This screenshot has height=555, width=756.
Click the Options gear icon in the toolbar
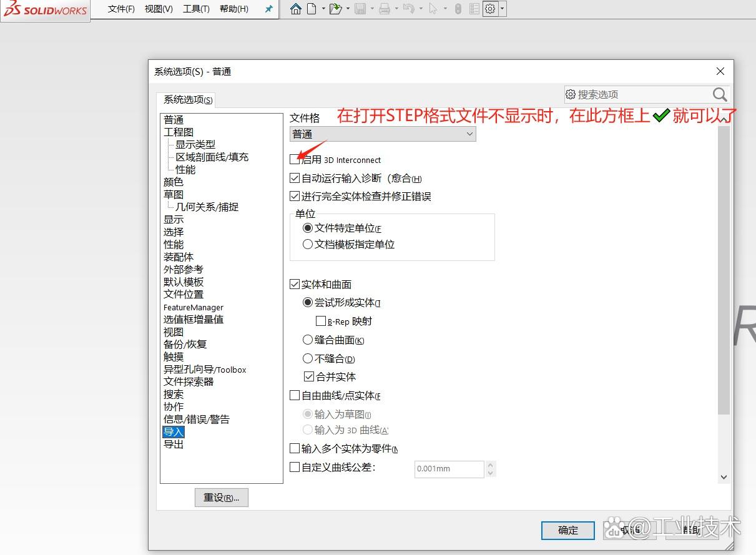pos(491,9)
